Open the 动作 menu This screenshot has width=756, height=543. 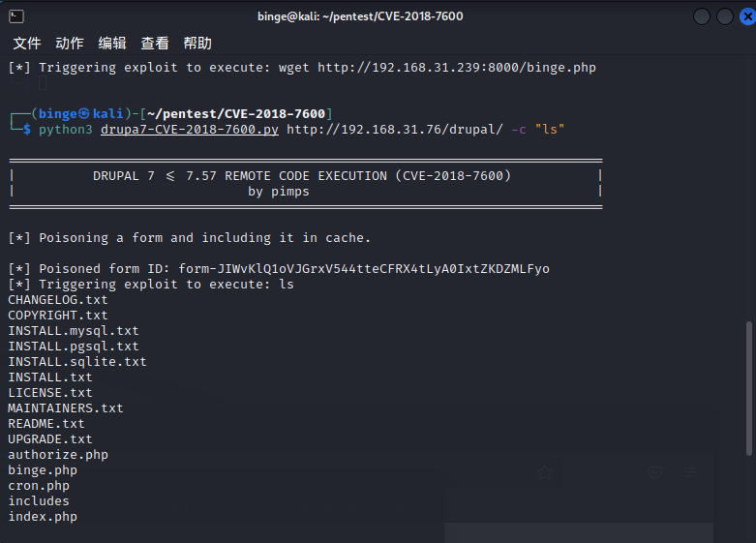pos(70,44)
